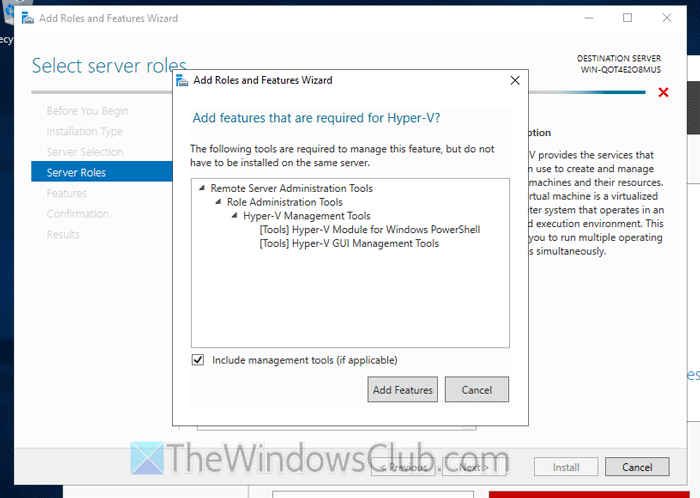Click the Add Features button
This screenshot has height=498, width=700.
(x=402, y=390)
